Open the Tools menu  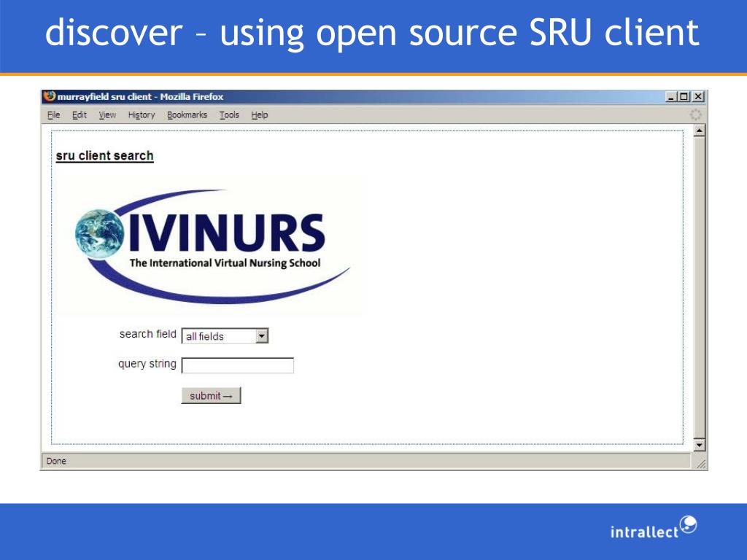tap(229, 114)
